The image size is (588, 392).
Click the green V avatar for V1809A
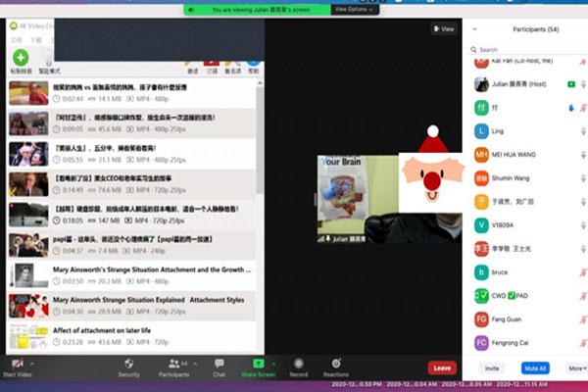(x=481, y=225)
